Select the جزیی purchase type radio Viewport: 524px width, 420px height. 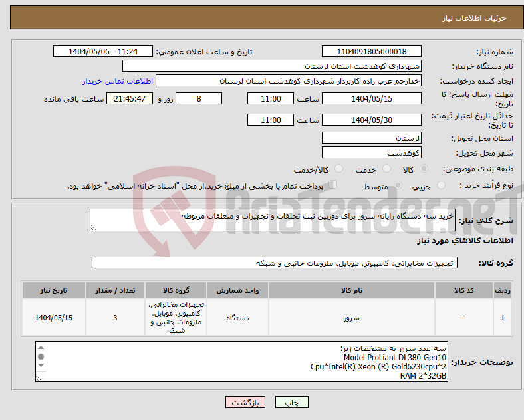(441, 185)
